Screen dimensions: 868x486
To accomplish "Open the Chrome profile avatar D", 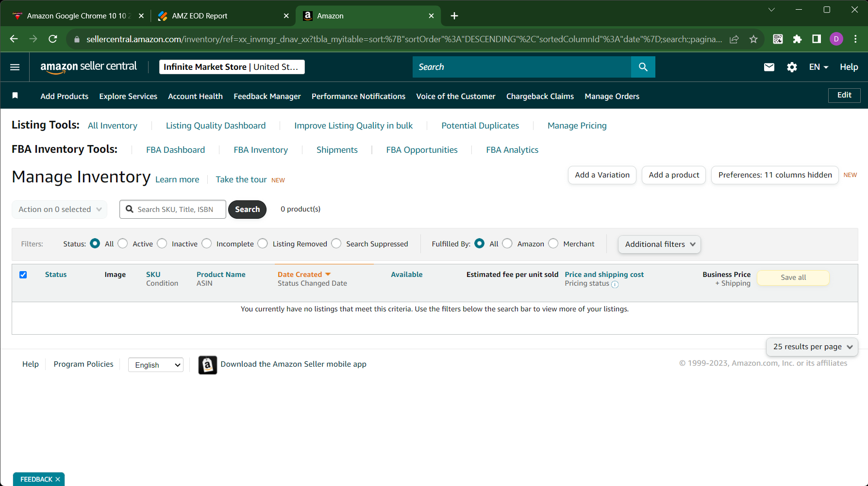I will (836, 39).
